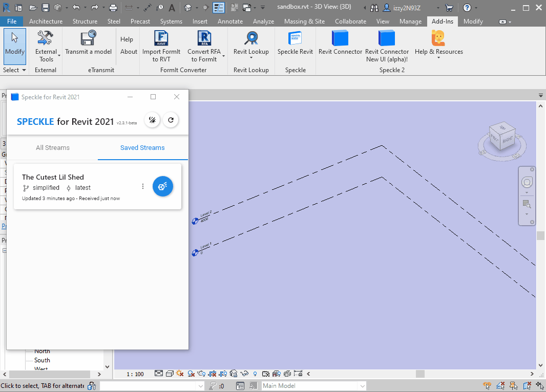The image size is (546, 392).
Task: Select the Saved Streams tab
Action: point(142,147)
